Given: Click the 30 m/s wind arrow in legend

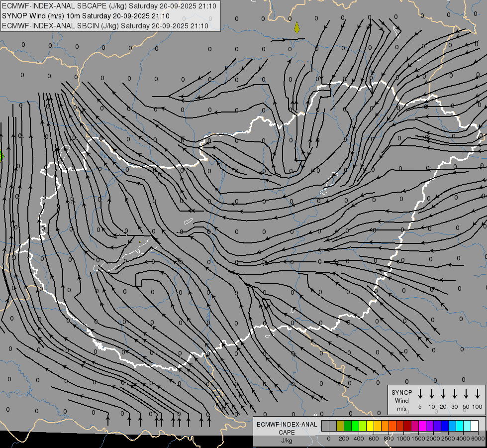Looking at the screenshot, I should (454, 393).
